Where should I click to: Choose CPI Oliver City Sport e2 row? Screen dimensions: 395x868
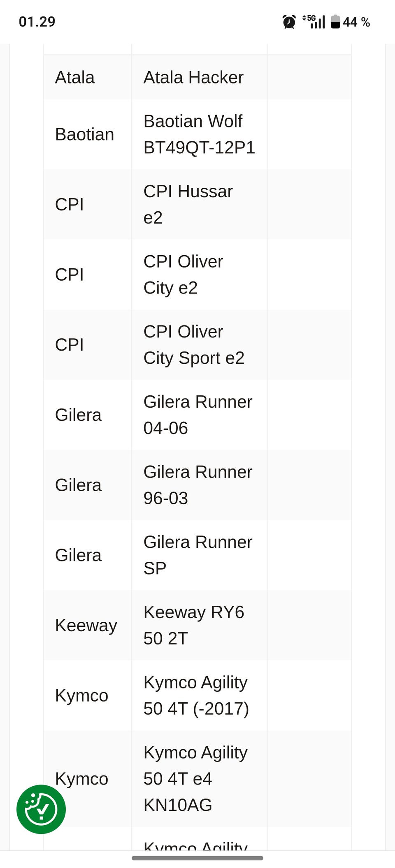pos(194,344)
